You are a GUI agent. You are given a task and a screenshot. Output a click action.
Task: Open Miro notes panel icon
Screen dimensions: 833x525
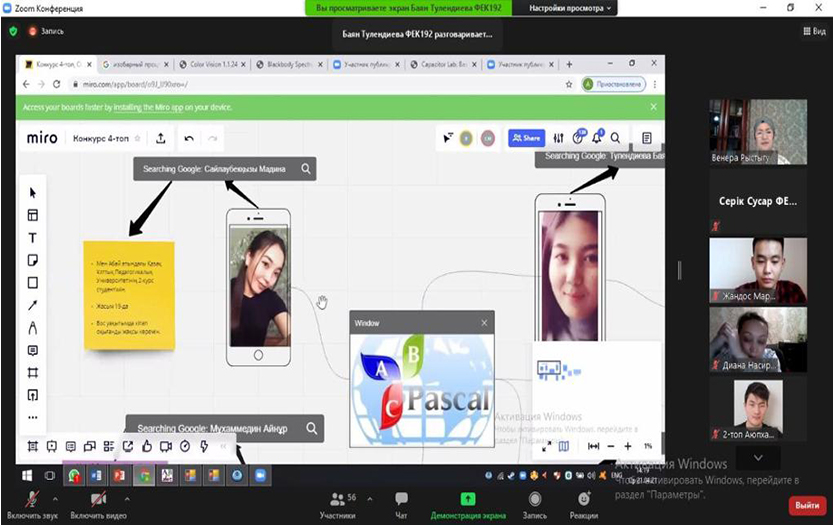pyautogui.click(x=647, y=138)
